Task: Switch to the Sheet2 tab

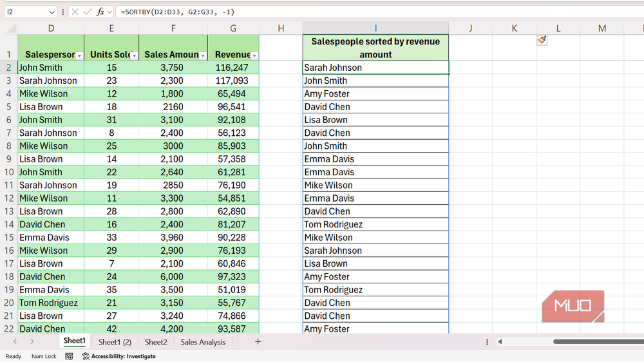Action: [156, 342]
